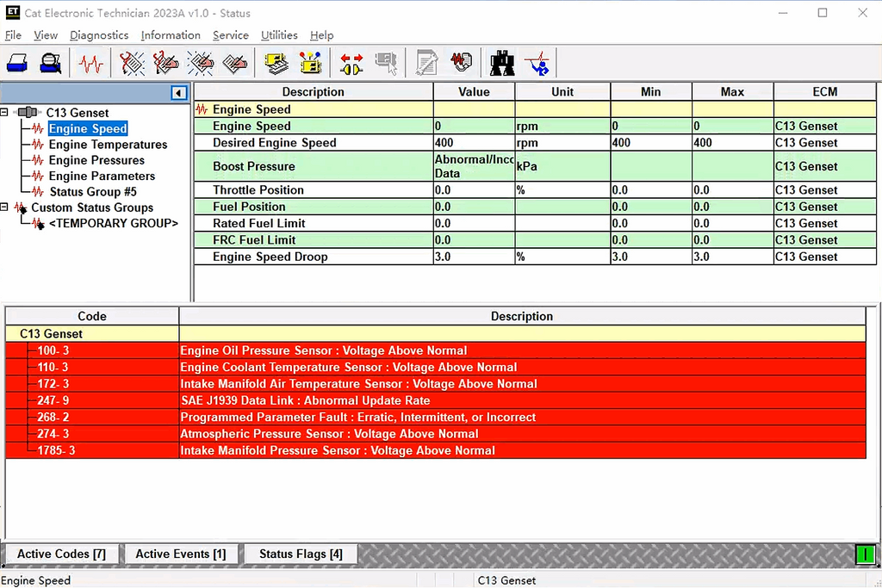This screenshot has height=588, width=882.
Task: Open the File menu
Action: 13,34
